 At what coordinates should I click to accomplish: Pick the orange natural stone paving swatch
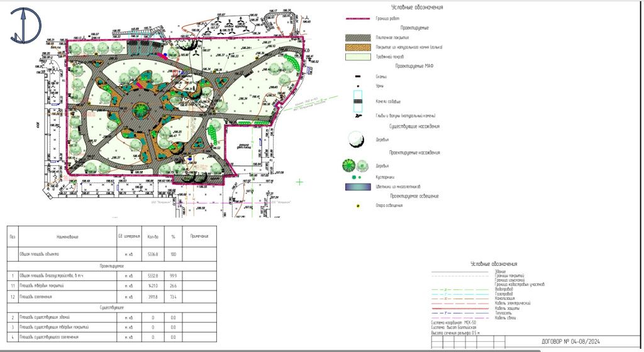358,47
